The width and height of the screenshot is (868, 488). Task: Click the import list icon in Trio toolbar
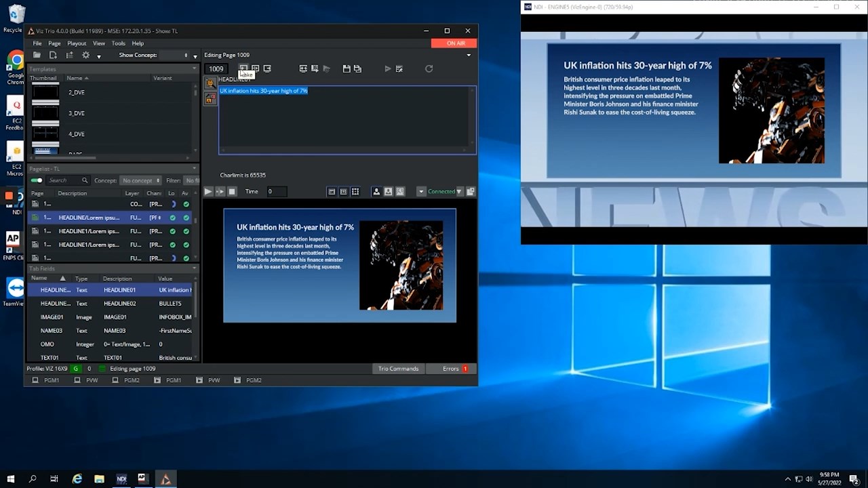tap(69, 55)
